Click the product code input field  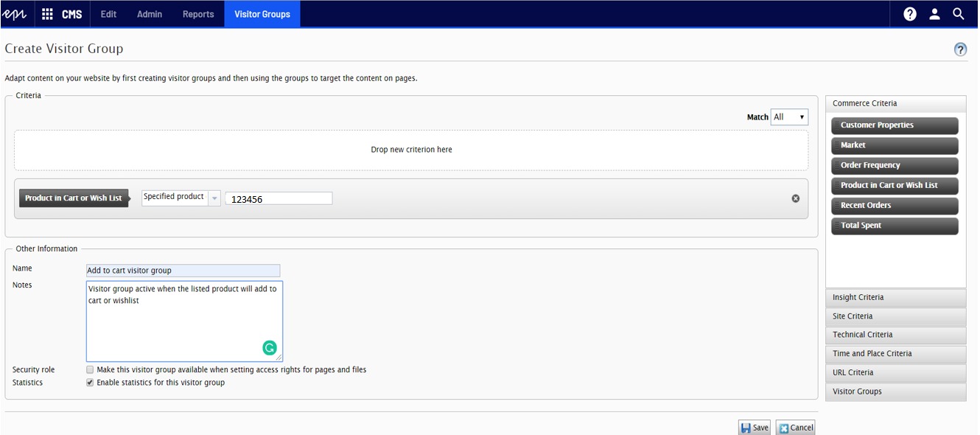(x=279, y=198)
